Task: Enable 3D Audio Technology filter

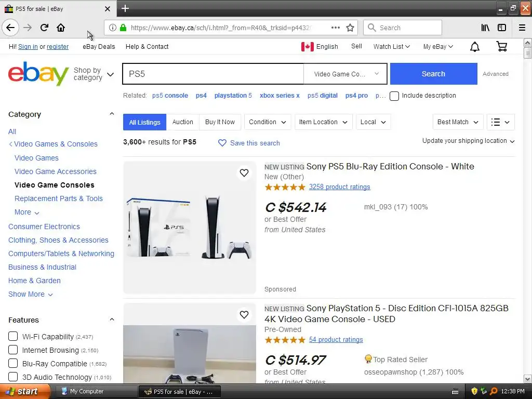Action: tap(13, 377)
